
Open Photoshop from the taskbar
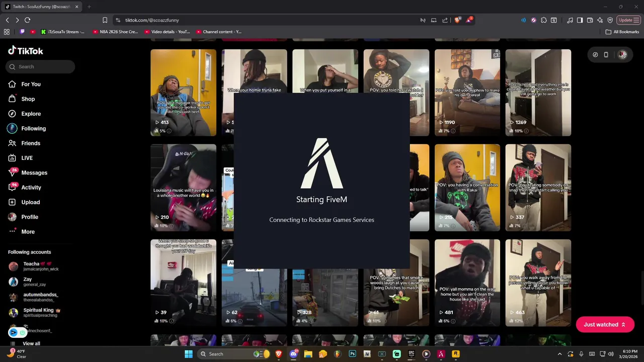(352, 354)
